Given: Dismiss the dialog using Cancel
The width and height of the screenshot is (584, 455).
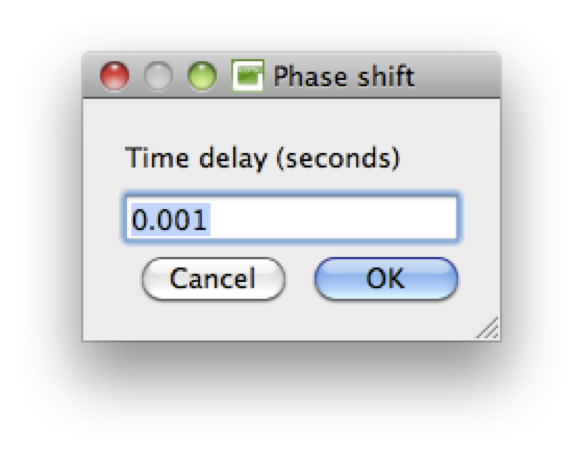Looking at the screenshot, I should [x=213, y=279].
